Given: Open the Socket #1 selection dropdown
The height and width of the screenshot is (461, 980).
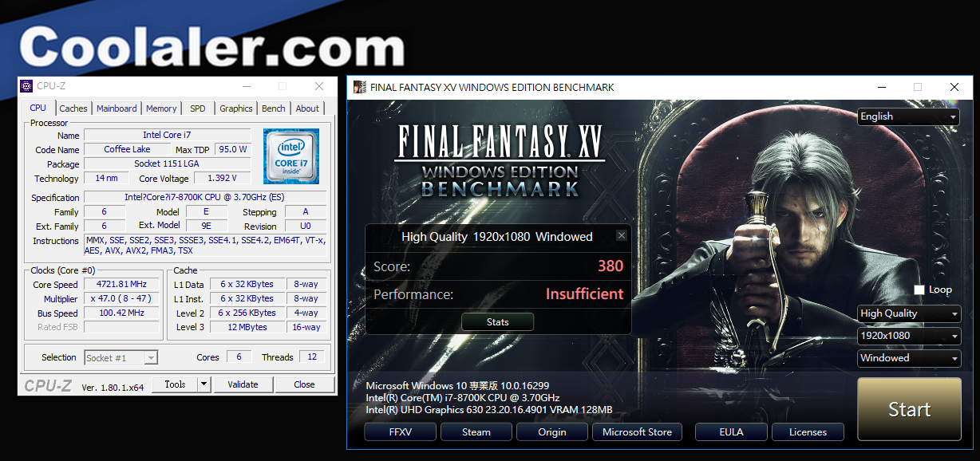Looking at the screenshot, I should point(121,357).
